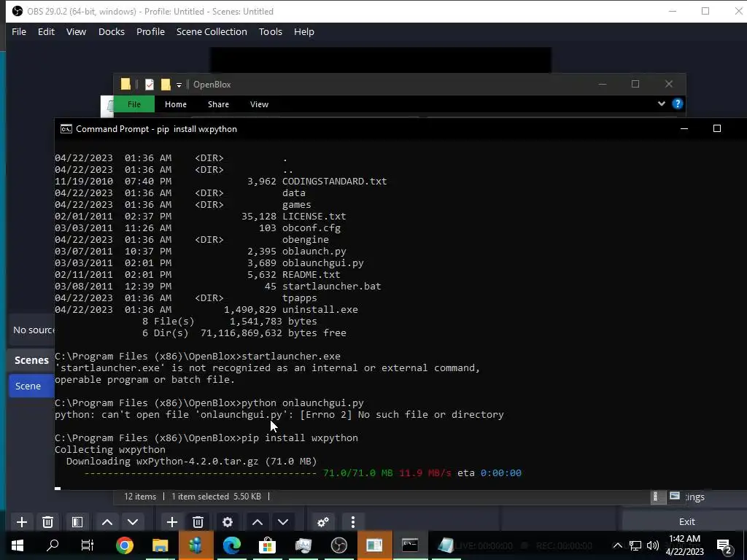Open File Explorer from taskbar
Viewport: 747px width, 560px height.
tap(160, 545)
